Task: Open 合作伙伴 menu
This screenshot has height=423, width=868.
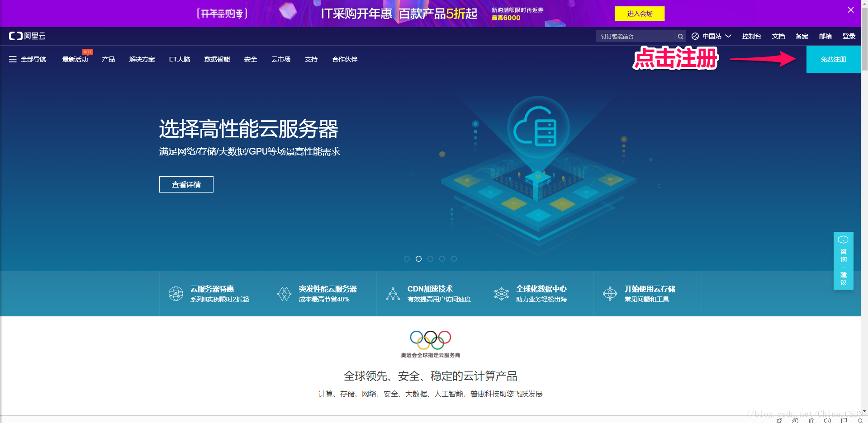Action: (x=345, y=59)
